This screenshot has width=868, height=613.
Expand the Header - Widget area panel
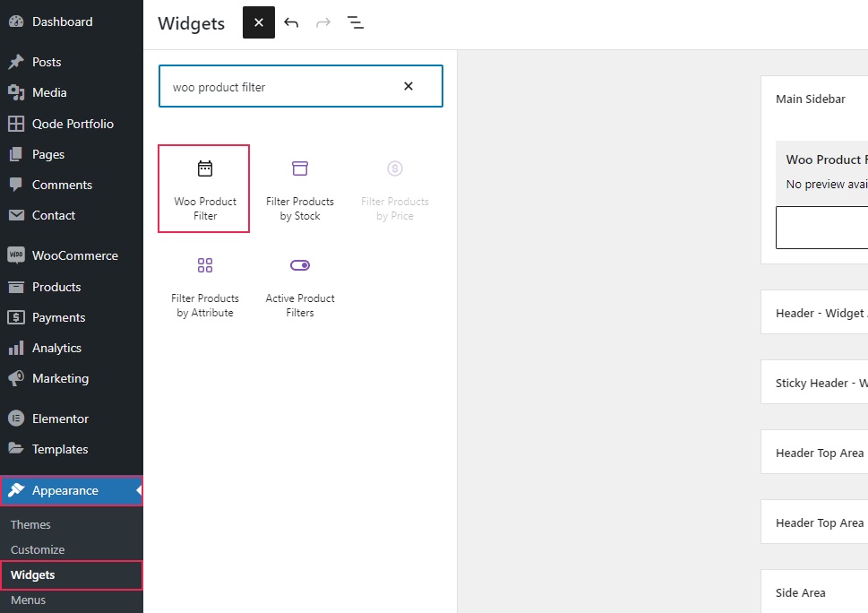coord(814,313)
